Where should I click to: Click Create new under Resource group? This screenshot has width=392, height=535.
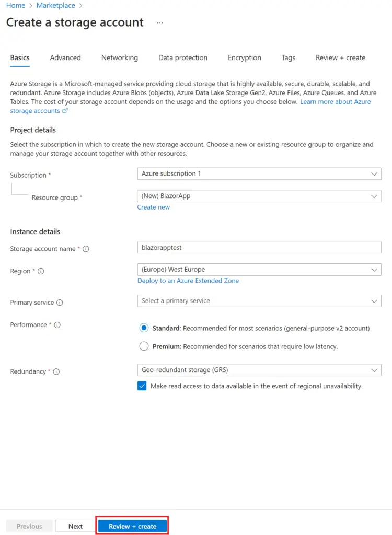point(153,207)
